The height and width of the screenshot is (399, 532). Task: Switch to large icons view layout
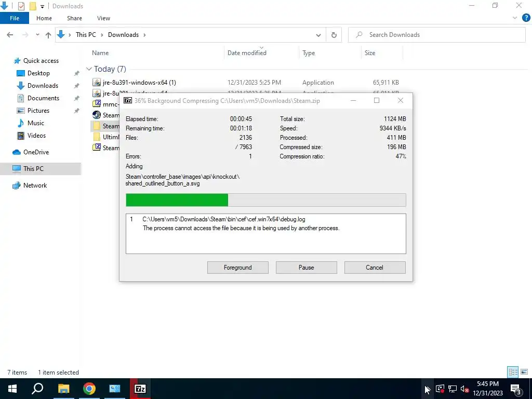pyautogui.click(x=524, y=372)
